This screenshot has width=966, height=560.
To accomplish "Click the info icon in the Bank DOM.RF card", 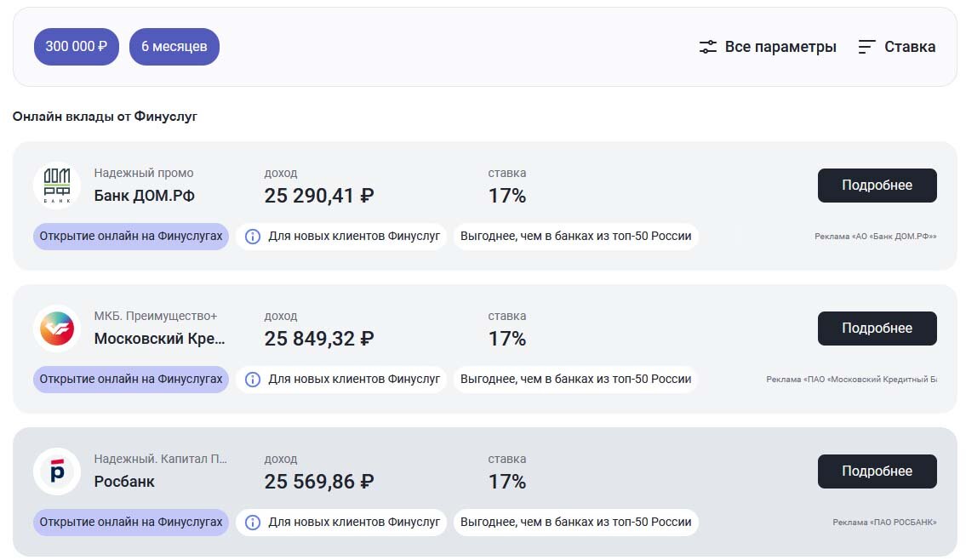I will click(252, 237).
